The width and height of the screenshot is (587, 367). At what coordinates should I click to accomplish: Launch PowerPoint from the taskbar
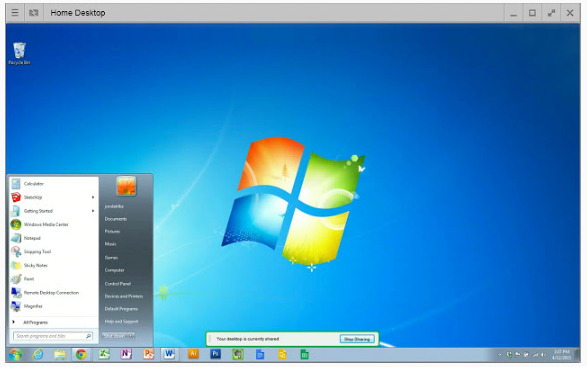[149, 354]
